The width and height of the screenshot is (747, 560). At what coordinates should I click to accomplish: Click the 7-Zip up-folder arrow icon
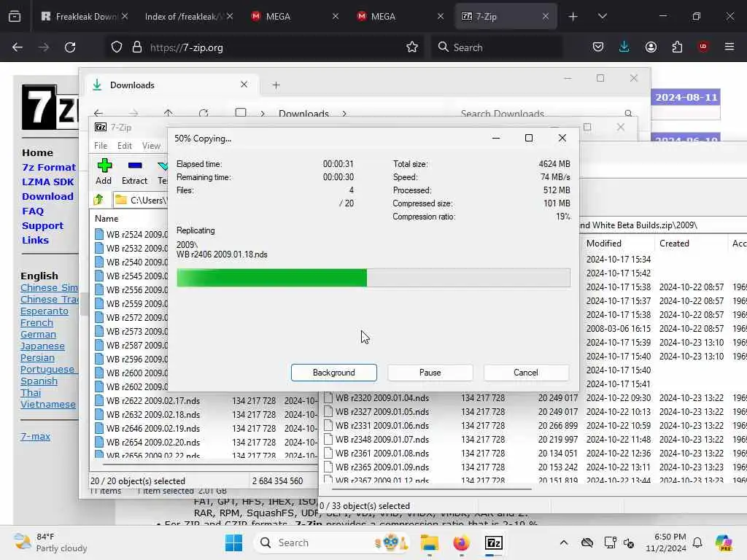tap(98, 200)
